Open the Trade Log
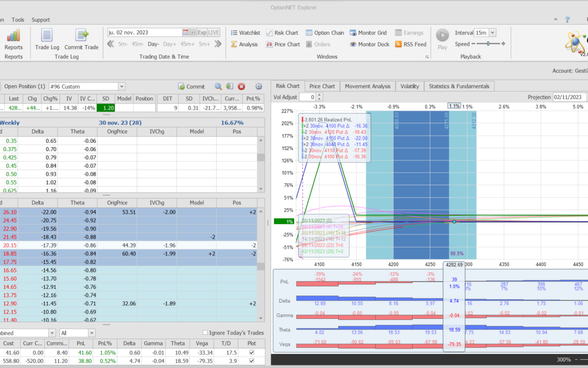Viewport: 588px width, 368px height. coord(47,39)
